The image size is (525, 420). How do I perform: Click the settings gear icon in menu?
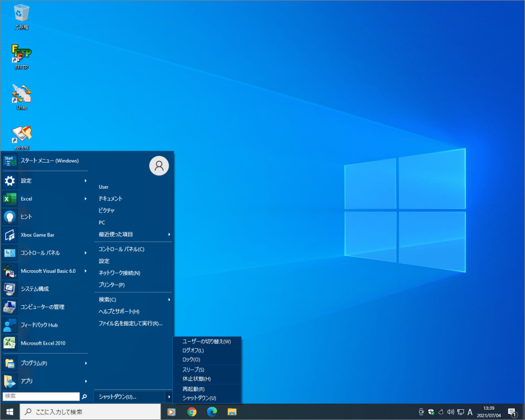tap(10, 181)
